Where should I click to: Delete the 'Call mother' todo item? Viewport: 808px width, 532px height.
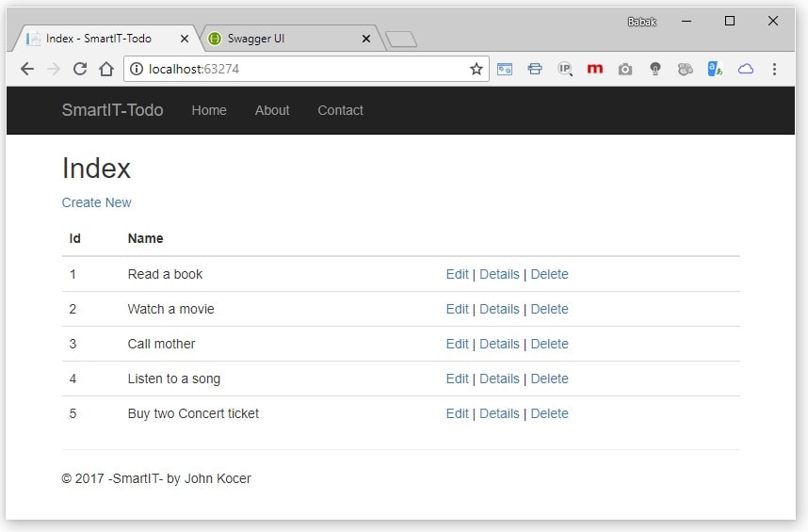tap(549, 344)
